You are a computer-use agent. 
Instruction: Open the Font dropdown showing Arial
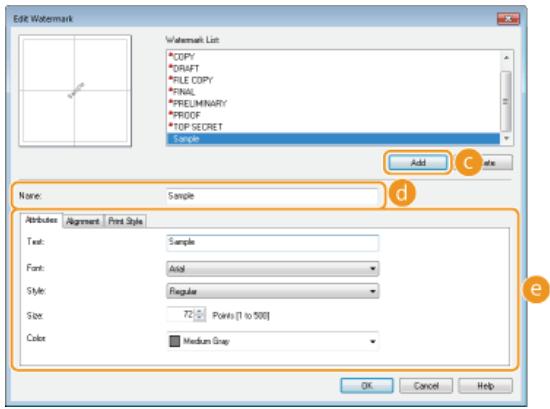tap(273, 269)
